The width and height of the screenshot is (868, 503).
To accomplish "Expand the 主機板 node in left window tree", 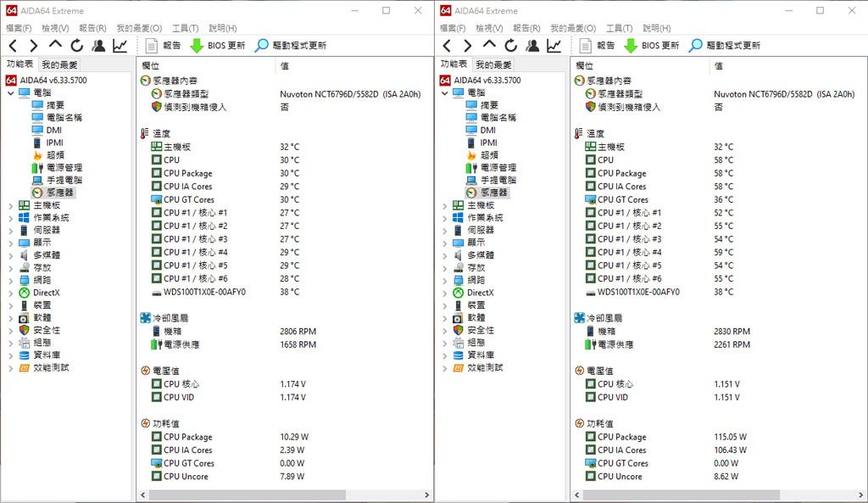I will click(x=10, y=205).
